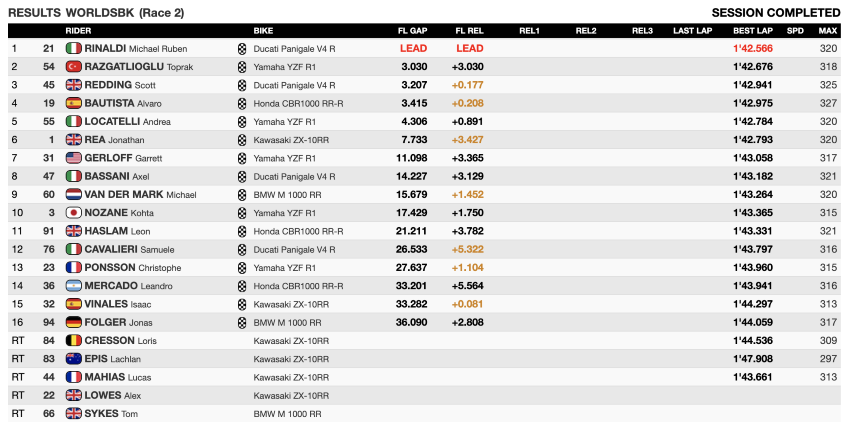This screenshot has height=428, width=854.
Task: Click the UK flag beside LOWES
Action: (74, 395)
